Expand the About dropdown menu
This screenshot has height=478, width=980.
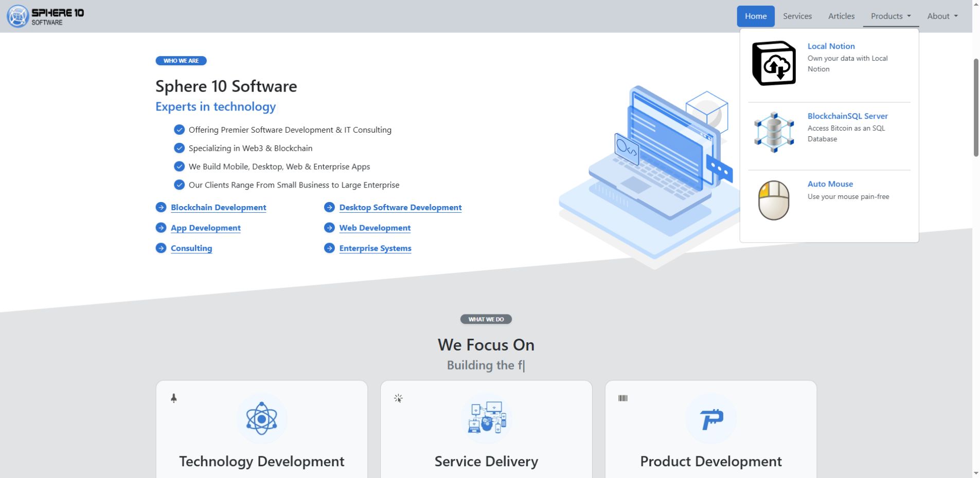pos(942,16)
